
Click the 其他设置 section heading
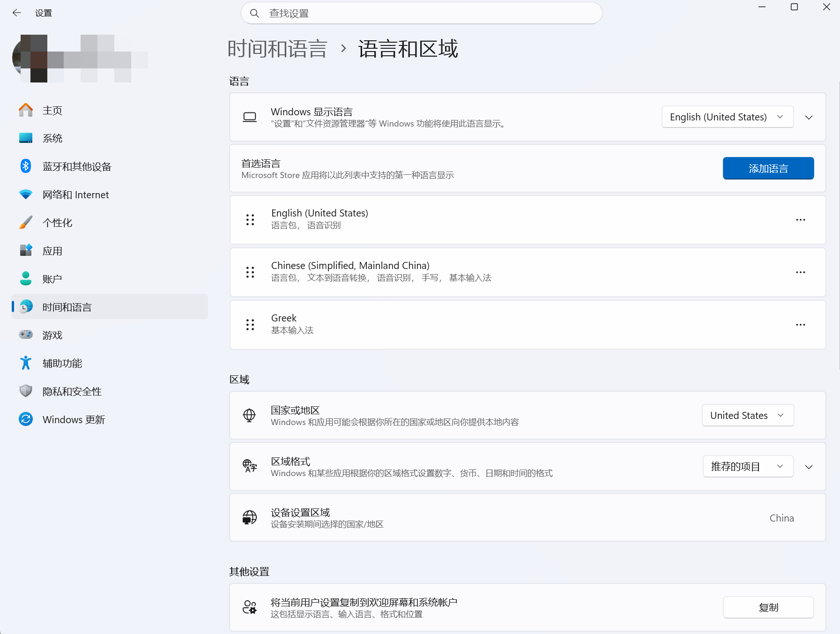(249, 572)
